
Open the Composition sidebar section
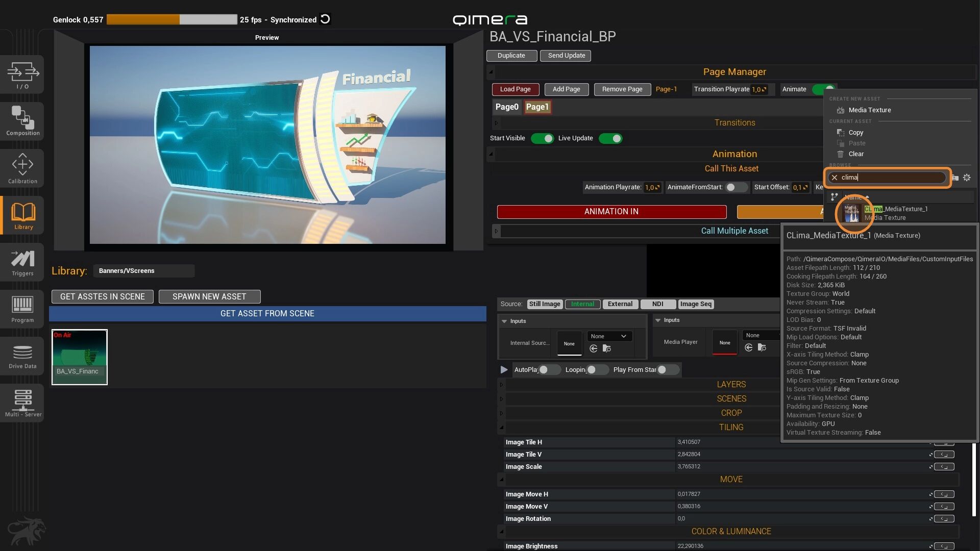(22, 121)
